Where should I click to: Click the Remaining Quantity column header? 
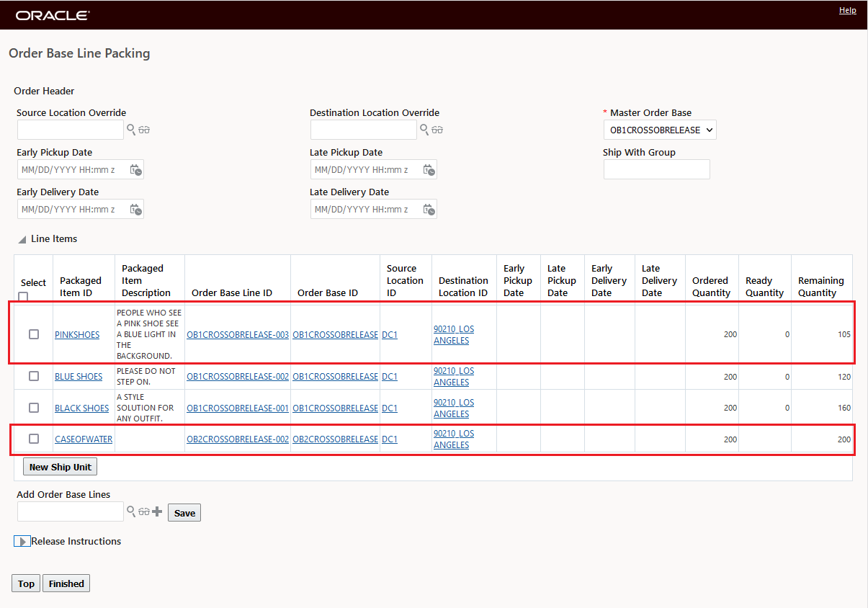[821, 287]
